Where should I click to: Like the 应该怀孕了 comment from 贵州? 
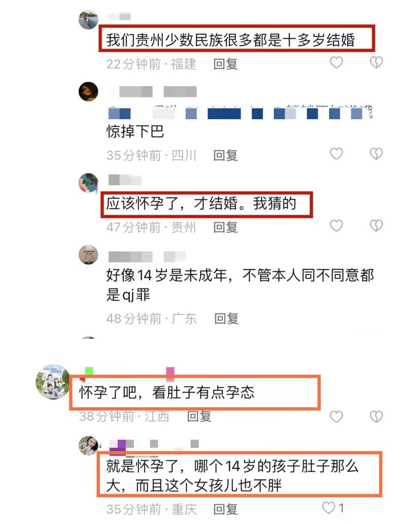336,226
